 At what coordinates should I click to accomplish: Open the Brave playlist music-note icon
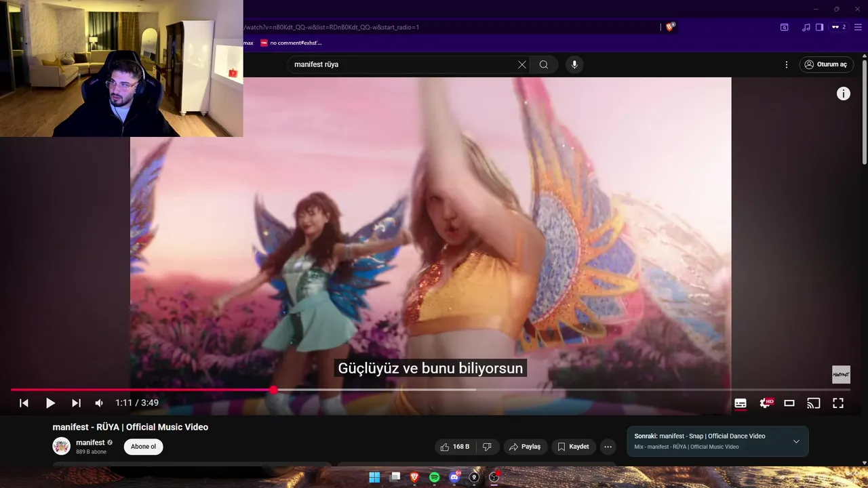(x=806, y=27)
